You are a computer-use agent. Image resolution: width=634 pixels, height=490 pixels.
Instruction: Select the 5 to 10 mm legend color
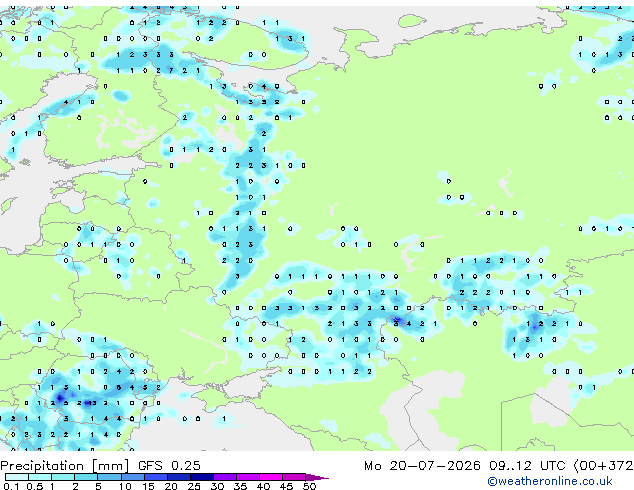click(109, 477)
